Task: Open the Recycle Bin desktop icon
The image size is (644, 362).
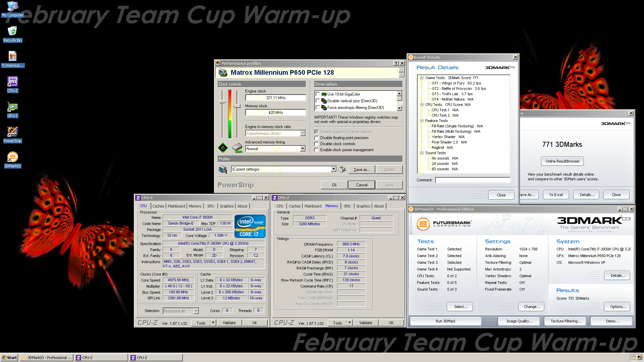Action: 12,34
